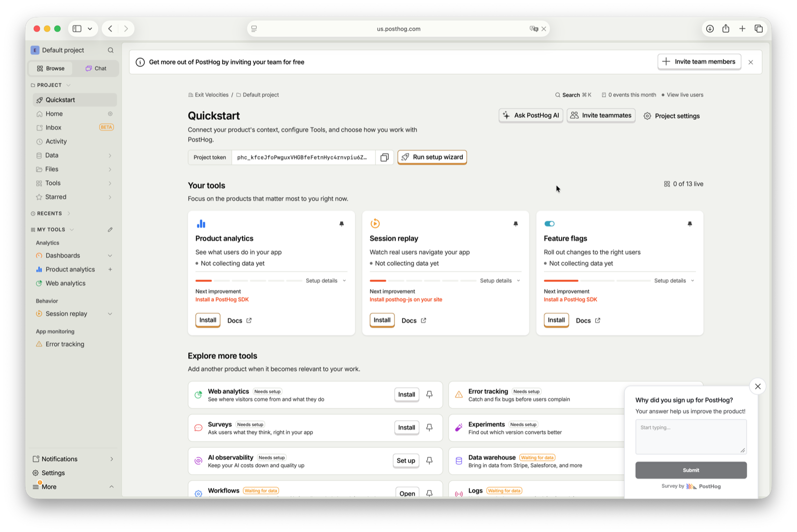Click Product analytics setup progress bar

[x=249, y=281]
